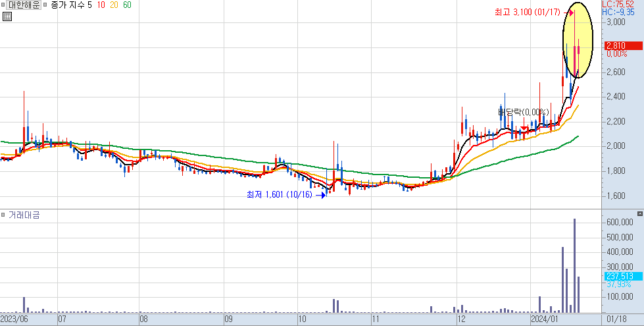This screenshot has width=644, height=326.
Task: Click the 2023/06 date axis label
Action: click(12, 319)
